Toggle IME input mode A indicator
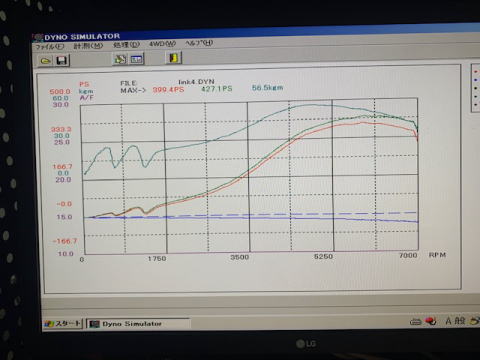The width and height of the screenshot is (480, 360). coord(449,321)
